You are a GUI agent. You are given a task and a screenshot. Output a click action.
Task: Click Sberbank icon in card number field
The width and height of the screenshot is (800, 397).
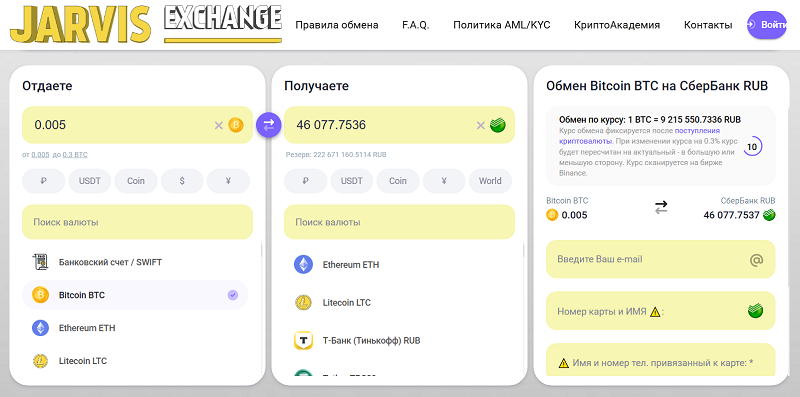coord(756,310)
